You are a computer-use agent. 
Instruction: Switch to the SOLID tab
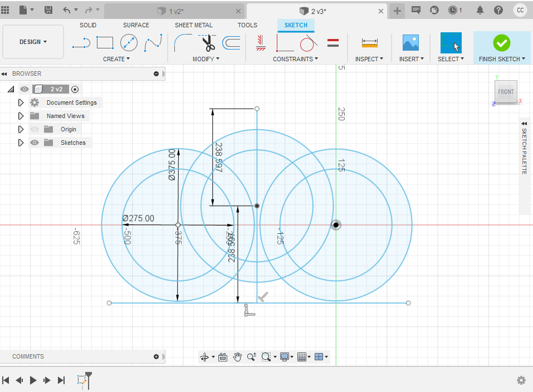pyautogui.click(x=88, y=25)
